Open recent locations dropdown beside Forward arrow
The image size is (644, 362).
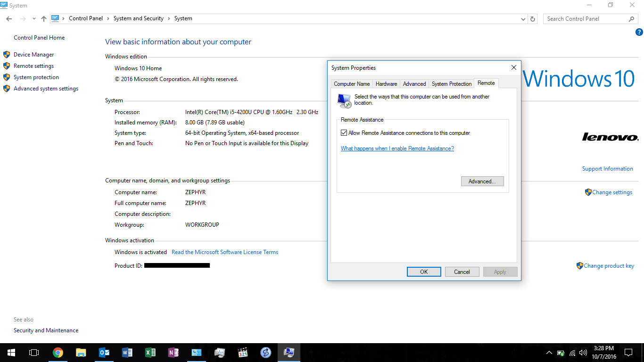pos(34,19)
